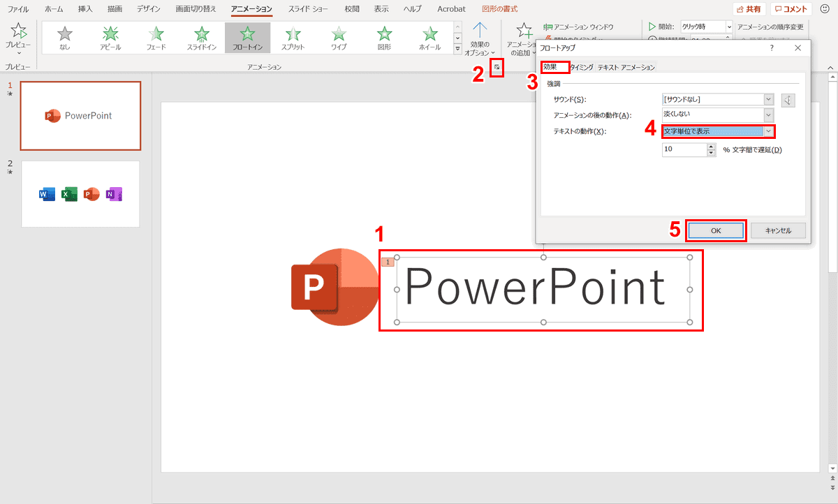This screenshot has width=838, height=504.
Task: Open the 開始 クリック時 dropdown
Action: pyautogui.click(x=730, y=27)
